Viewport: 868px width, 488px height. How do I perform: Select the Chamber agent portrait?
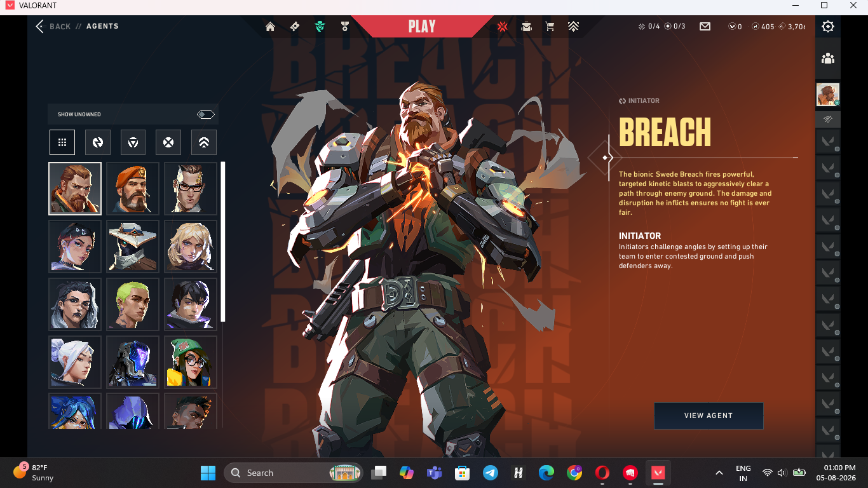pyautogui.click(x=191, y=189)
